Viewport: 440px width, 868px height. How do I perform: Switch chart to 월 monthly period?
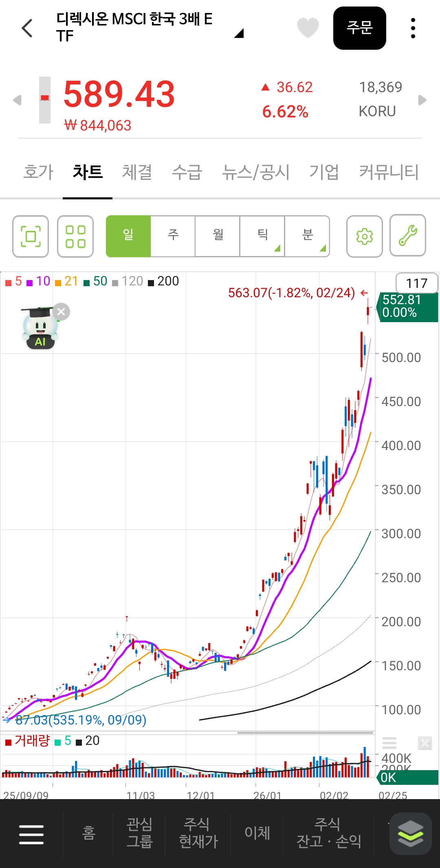point(218,236)
